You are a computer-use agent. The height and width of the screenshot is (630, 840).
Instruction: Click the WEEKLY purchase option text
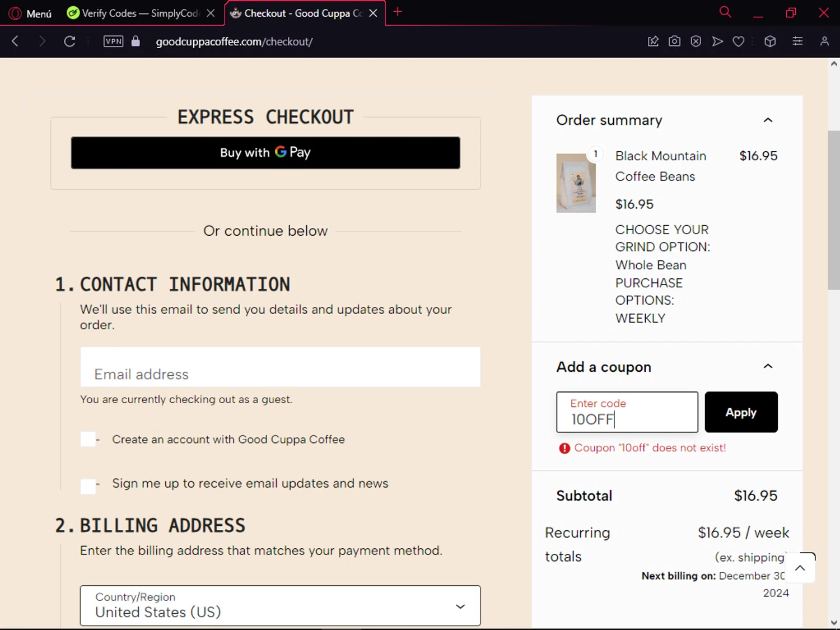click(x=640, y=318)
